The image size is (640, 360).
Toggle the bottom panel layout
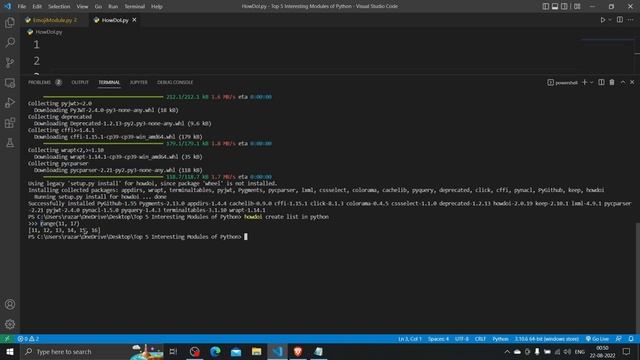pos(555,6)
